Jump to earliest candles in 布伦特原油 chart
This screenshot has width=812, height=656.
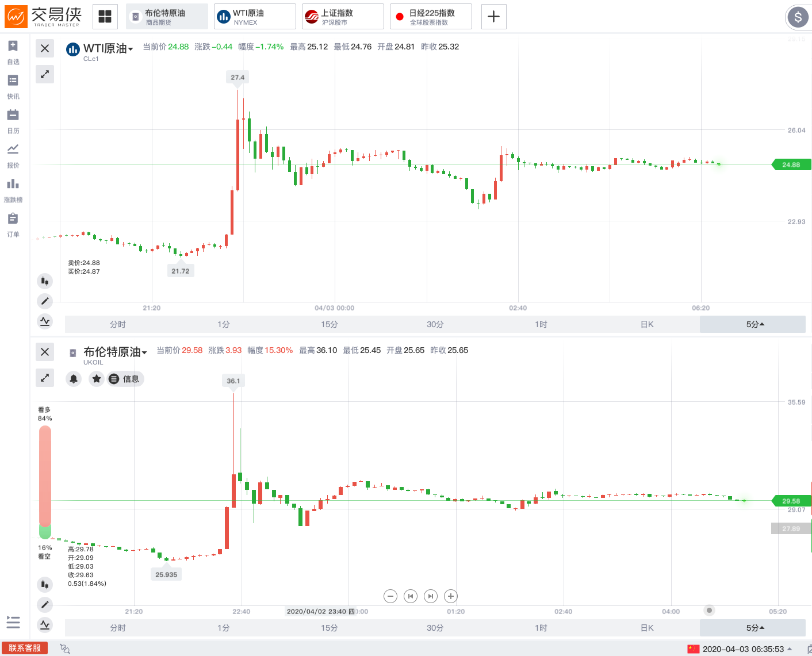pyautogui.click(x=411, y=596)
